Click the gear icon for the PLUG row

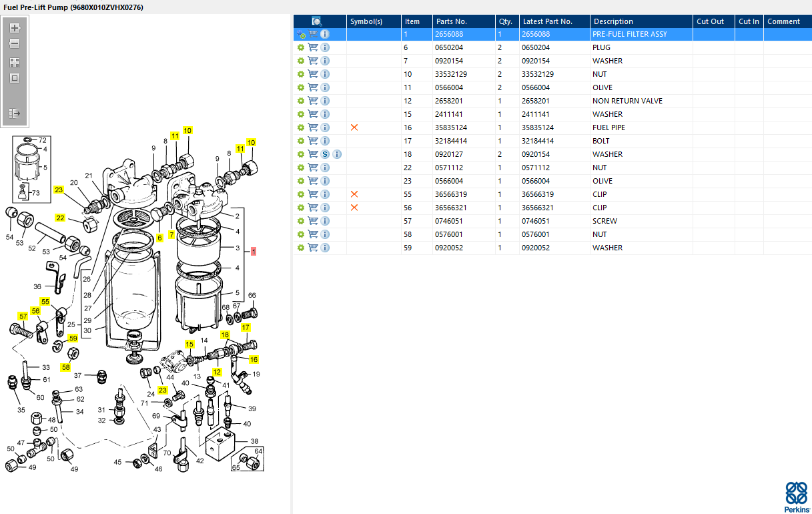tap(301, 47)
